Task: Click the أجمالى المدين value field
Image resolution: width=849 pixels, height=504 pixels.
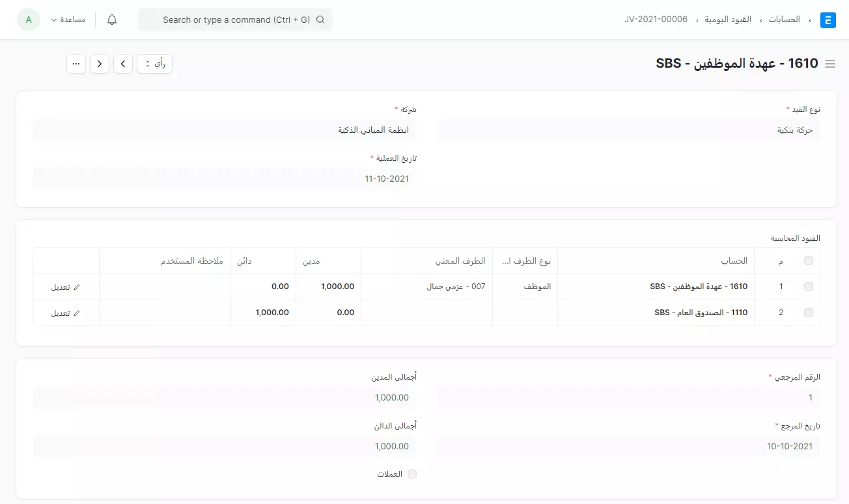Action: pos(225,398)
